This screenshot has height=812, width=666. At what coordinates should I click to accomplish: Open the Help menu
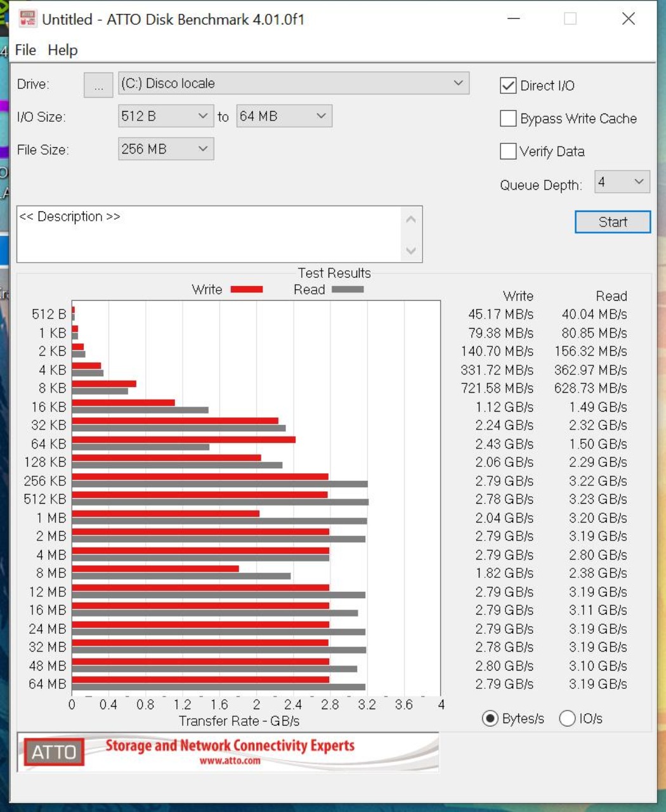coord(63,50)
